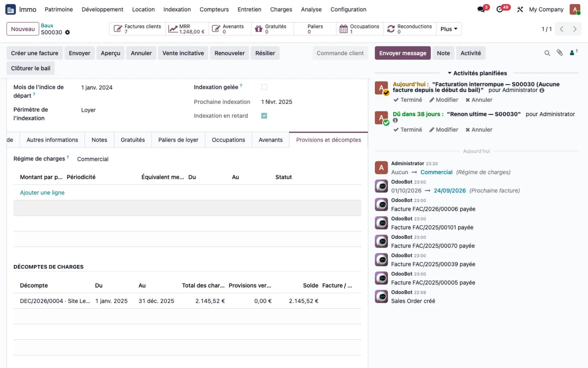Open the Régime de charges Commercial selector
588x368 pixels.
point(93,159)
